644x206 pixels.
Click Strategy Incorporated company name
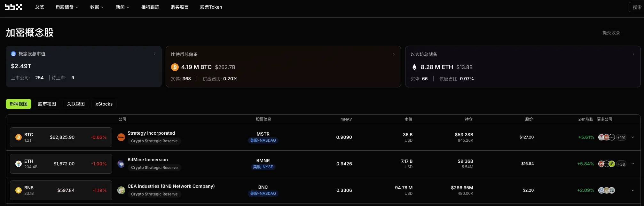click(151, 133)
